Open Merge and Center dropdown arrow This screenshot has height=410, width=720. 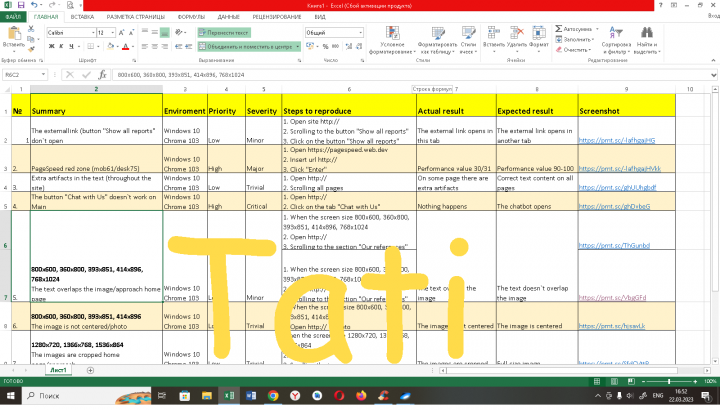pyautogui.click(x=298, y=46)
